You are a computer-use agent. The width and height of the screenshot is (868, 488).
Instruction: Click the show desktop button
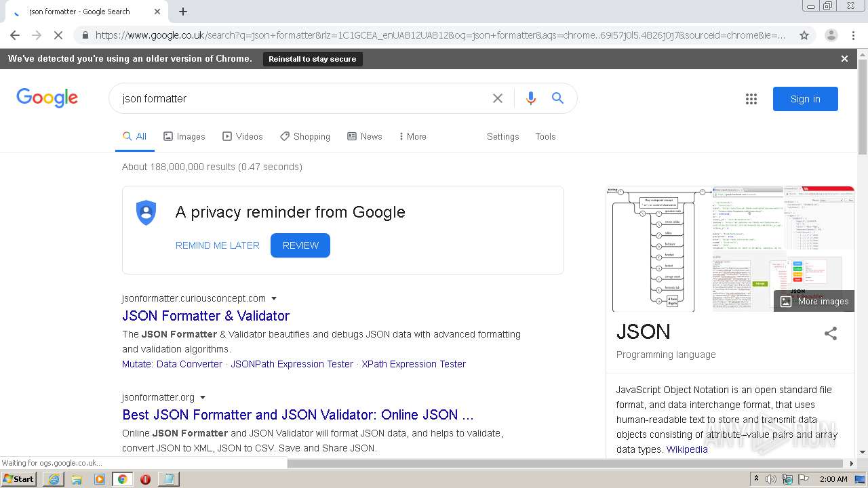tap(860, 479)
